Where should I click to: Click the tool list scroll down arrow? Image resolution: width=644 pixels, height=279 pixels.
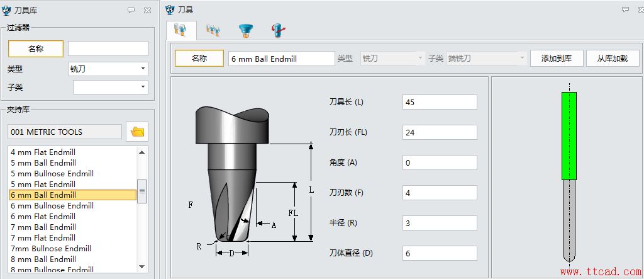(142, 266)
